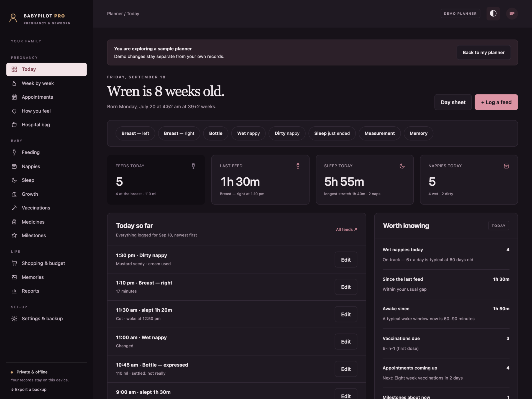
Task: Click Export a backup link
Action: coord(29,389)
